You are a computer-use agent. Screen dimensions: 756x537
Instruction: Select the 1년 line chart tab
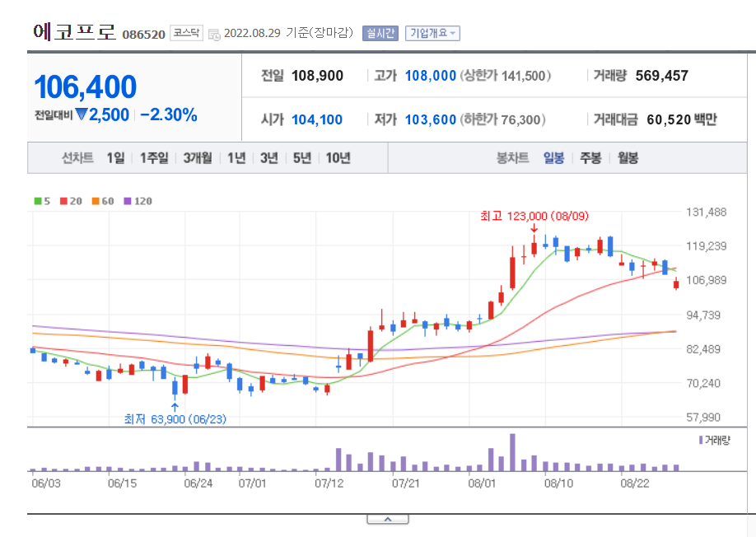tap(236, 157)
